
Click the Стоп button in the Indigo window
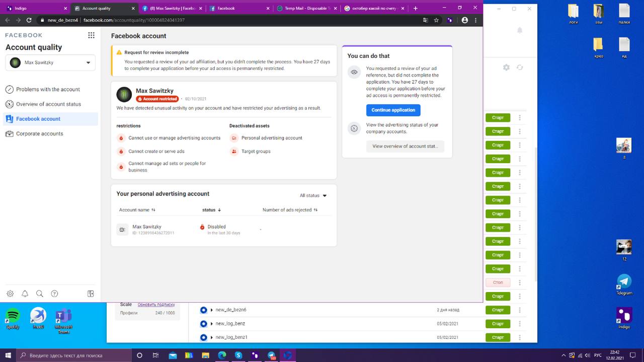[x=498, y=282]
